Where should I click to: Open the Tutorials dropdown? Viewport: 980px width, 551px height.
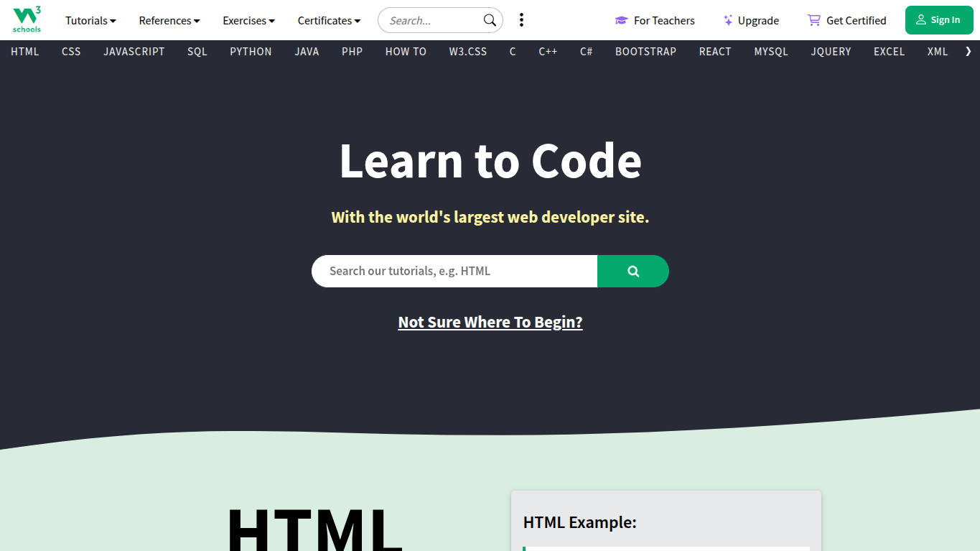click(90, 20)
